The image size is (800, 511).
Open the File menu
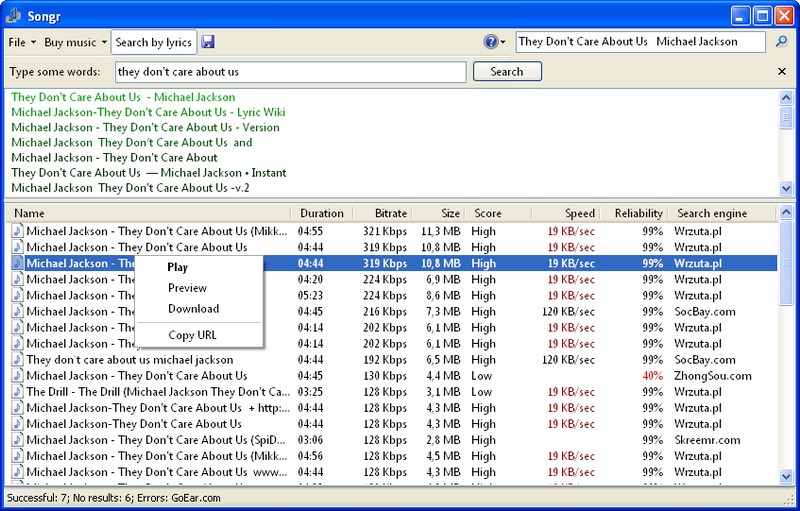(22, 42)
